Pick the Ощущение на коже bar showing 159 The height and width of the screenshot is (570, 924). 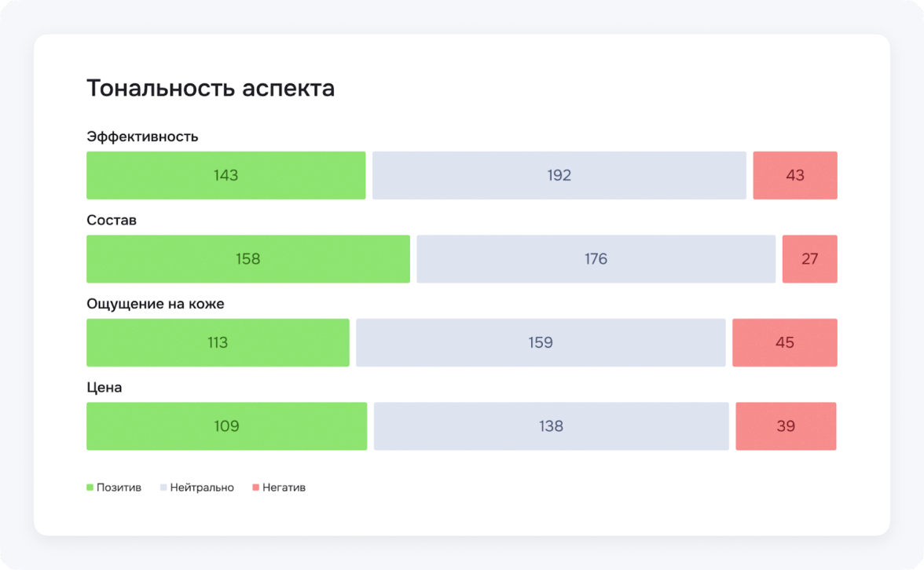[x=541, y=342]
